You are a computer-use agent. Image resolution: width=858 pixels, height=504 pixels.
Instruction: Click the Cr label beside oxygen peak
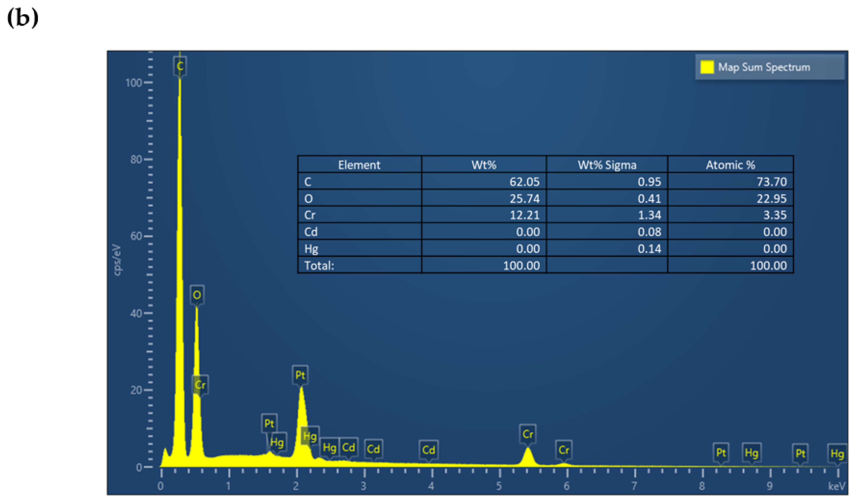tap(200, 385)
